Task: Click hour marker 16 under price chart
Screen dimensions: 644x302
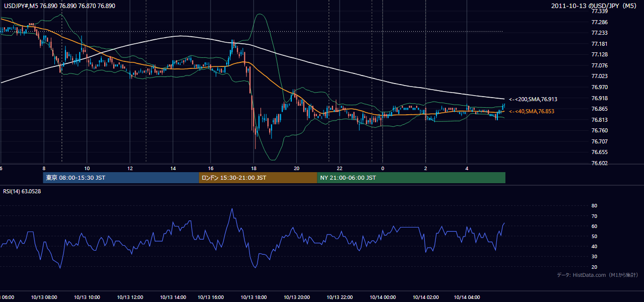Action: 211,168
